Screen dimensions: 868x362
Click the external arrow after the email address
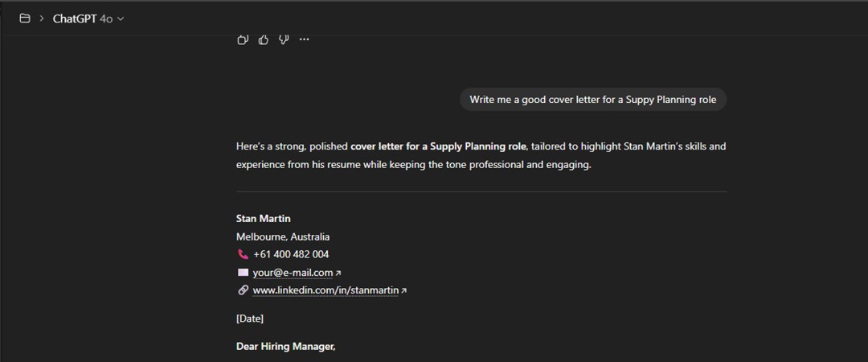tap(338, 274)
